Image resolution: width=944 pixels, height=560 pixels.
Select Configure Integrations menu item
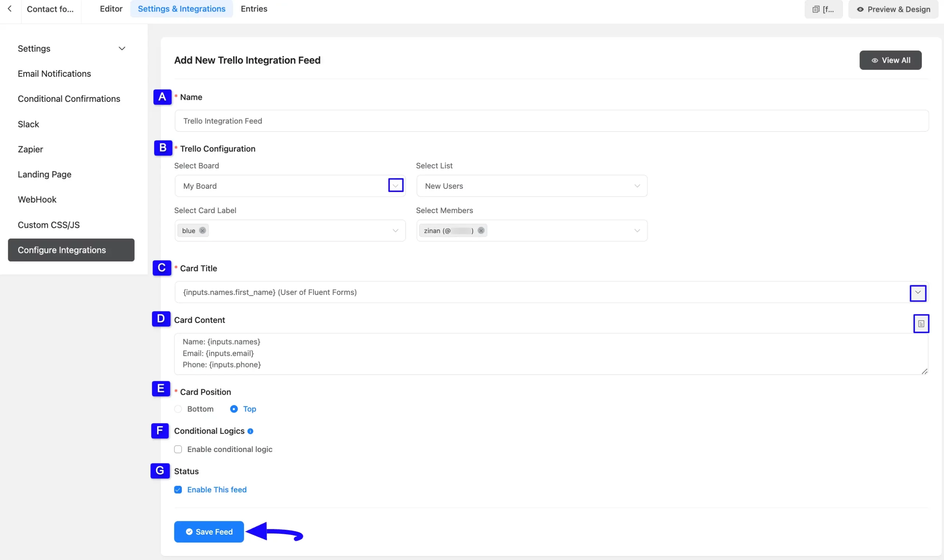(71, 250)
